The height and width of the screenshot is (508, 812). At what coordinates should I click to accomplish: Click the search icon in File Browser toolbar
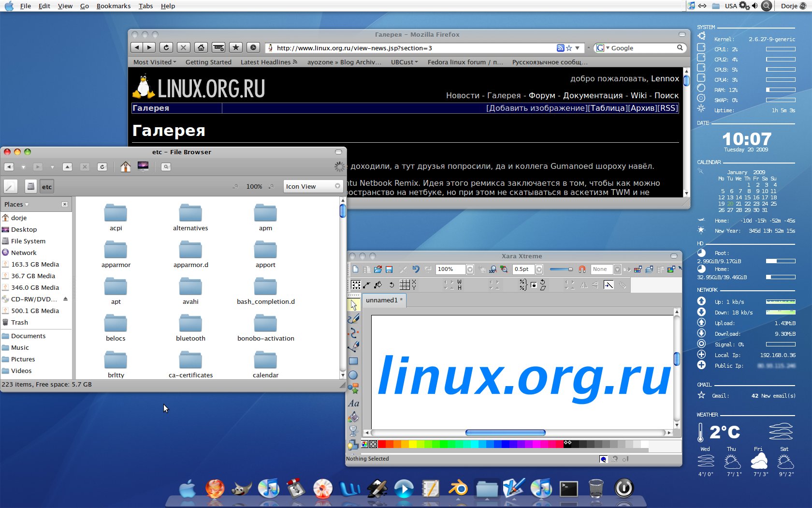tap(166, 167)
